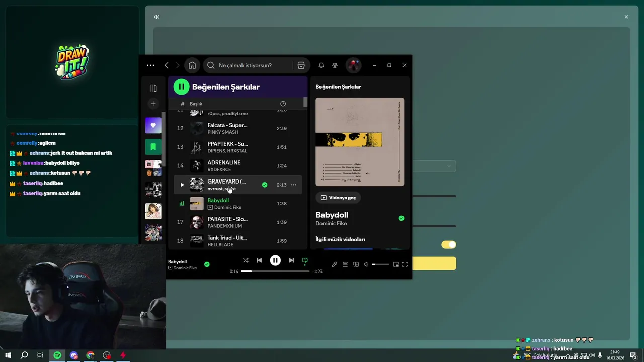
Task: Open Dominic Fike under Babydoll in right panel
Action: pyautogui.click(x=331, y=223)
